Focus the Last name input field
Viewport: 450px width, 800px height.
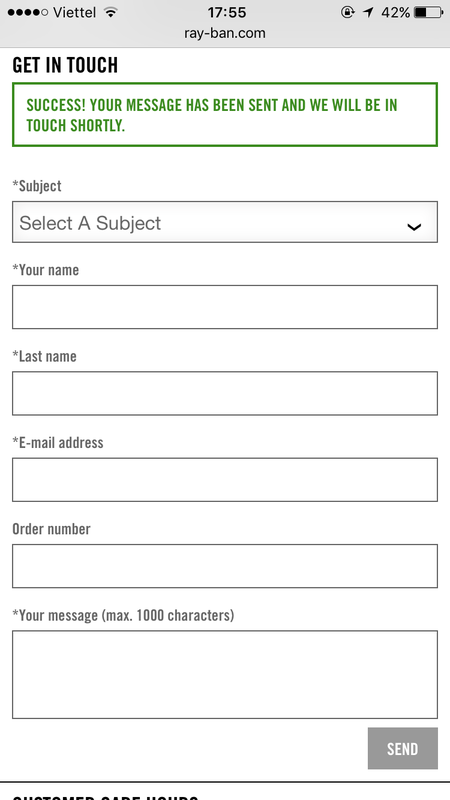(x=224, y=393)
